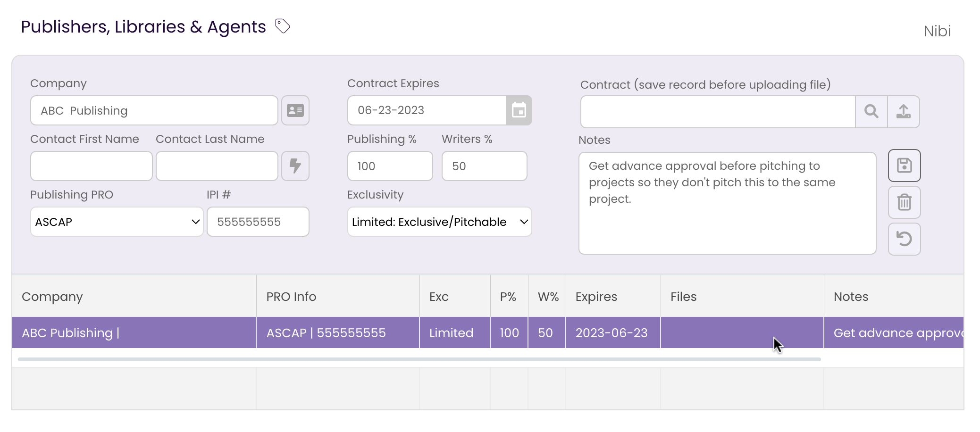Click the Contract Expires date field
The width and height of the screenshot is (980, 432).
click(x=427, y=110)
